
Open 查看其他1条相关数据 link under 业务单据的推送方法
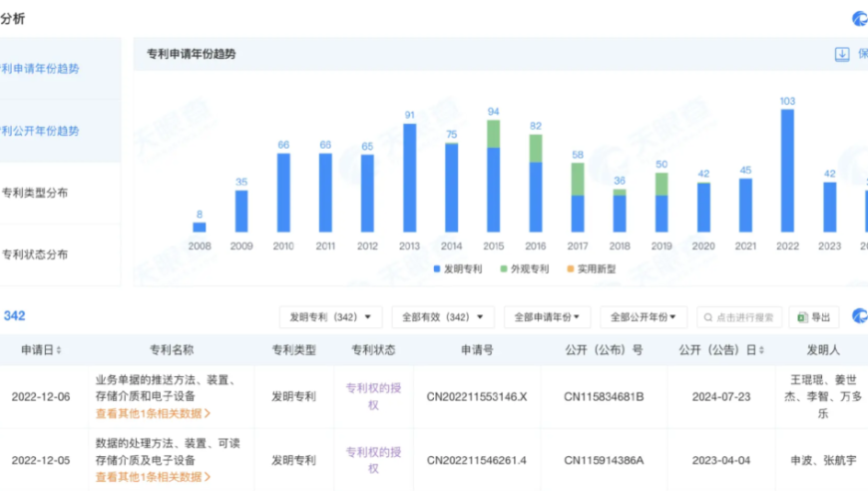click(x=153, y=413)
